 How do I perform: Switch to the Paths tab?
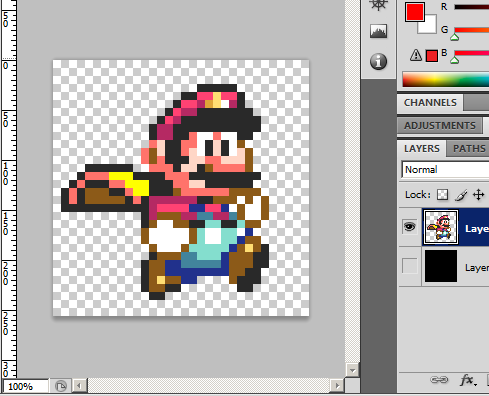pos(469,149)
